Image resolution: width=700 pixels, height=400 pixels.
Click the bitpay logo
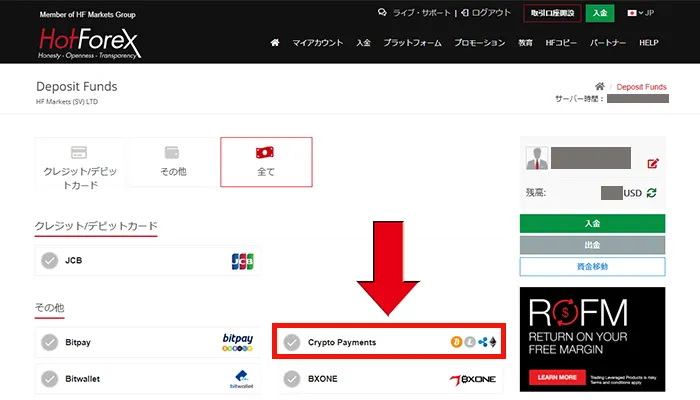point(238,342)
